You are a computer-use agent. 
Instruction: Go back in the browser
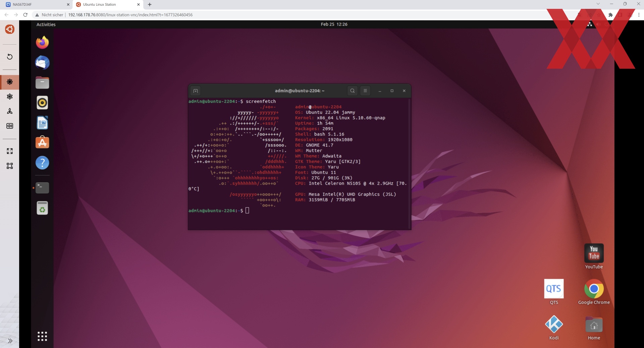click(x=6, y=15)
